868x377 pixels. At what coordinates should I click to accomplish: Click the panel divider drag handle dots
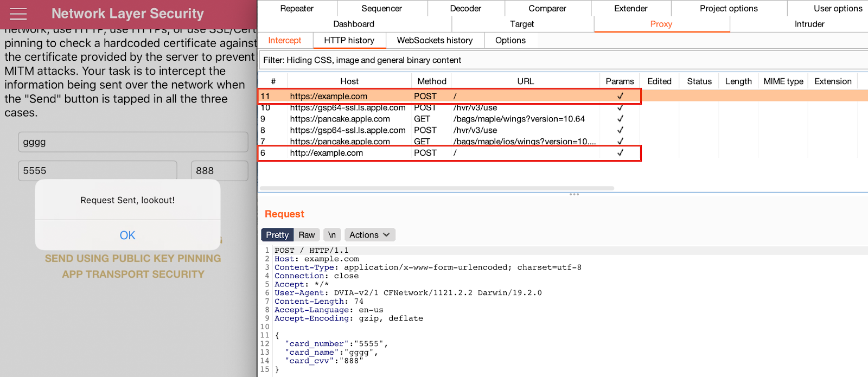pos(574,194)
